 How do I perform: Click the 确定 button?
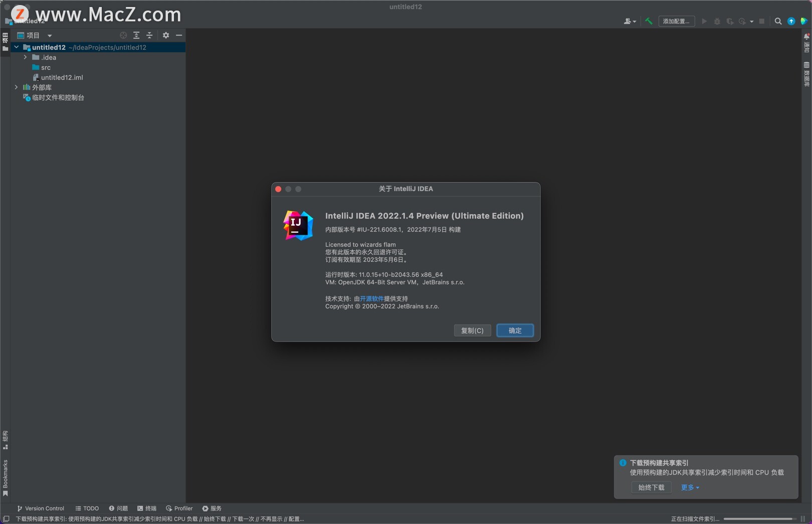[515, 330]
